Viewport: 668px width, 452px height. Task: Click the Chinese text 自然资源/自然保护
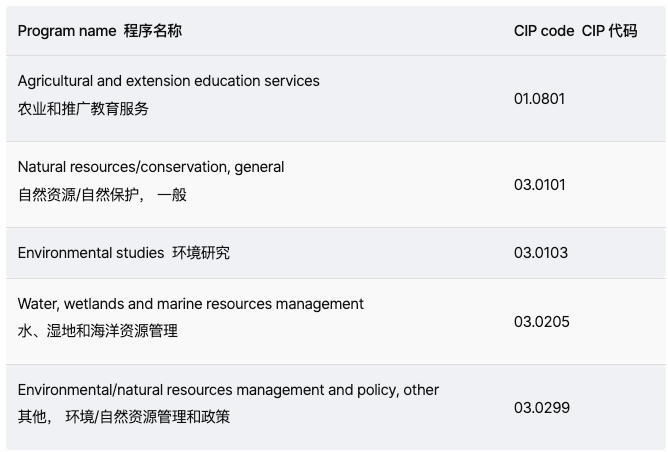[x=76, y=195]
